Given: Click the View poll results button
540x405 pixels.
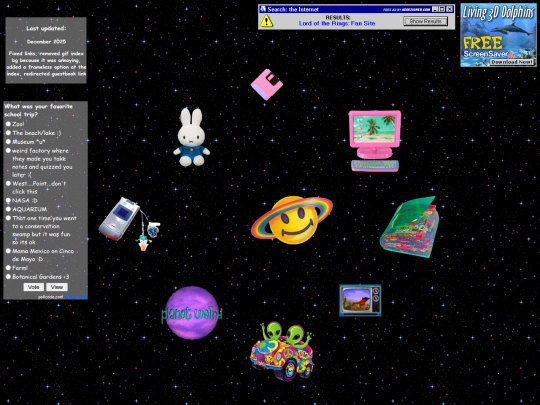Looking at the screenshot, I should tap(57, 287).
